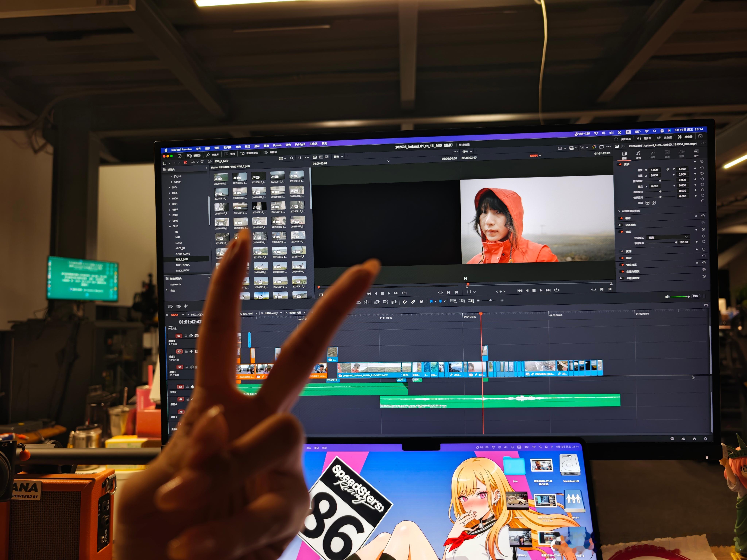Click the media pool sort icon
Viewport: 747px width, 560px height.
coord(299,158)
